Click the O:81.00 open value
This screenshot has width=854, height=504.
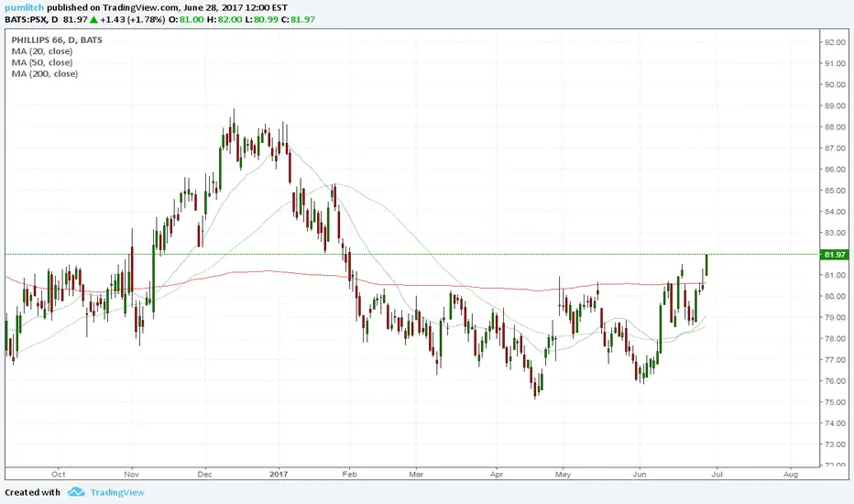point(186,19)
